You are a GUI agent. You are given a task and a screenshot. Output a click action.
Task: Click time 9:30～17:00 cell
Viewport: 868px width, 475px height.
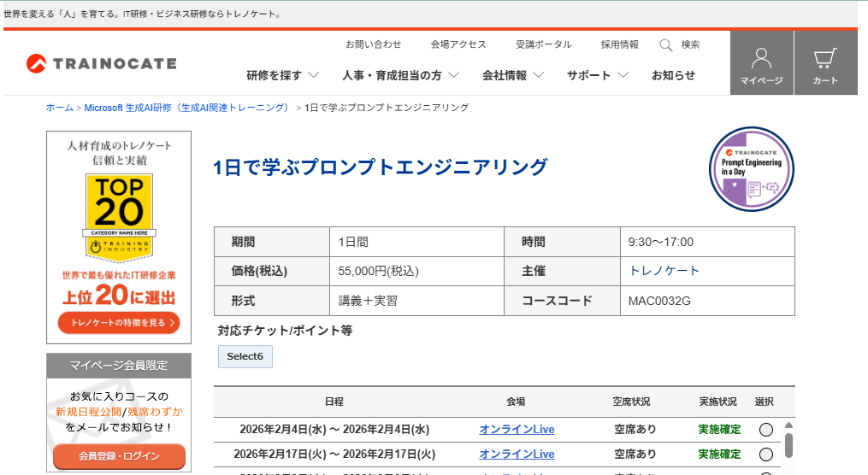707,242
